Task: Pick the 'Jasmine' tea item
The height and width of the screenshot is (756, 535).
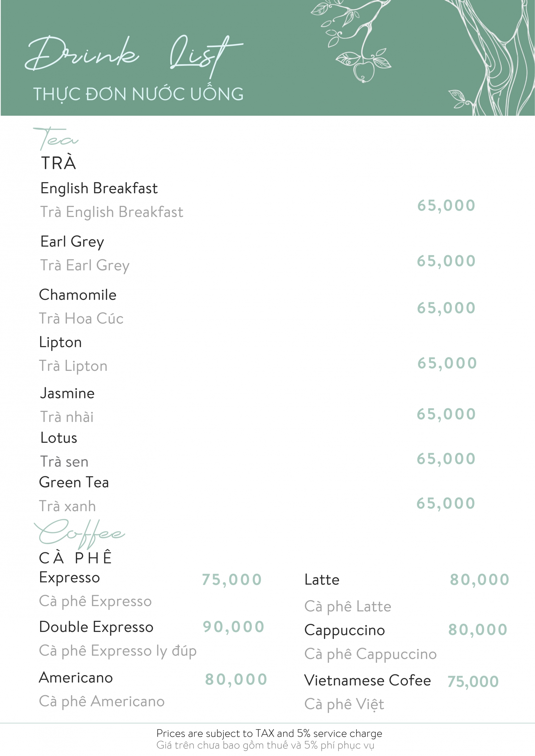Action: point(68,393)
